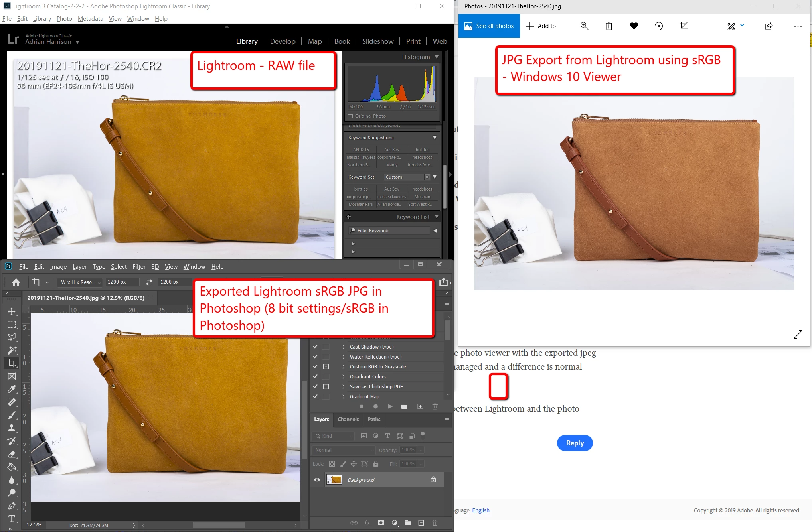
Task: Select the Eyedropper tool
Action: click(x=12, y=389)
